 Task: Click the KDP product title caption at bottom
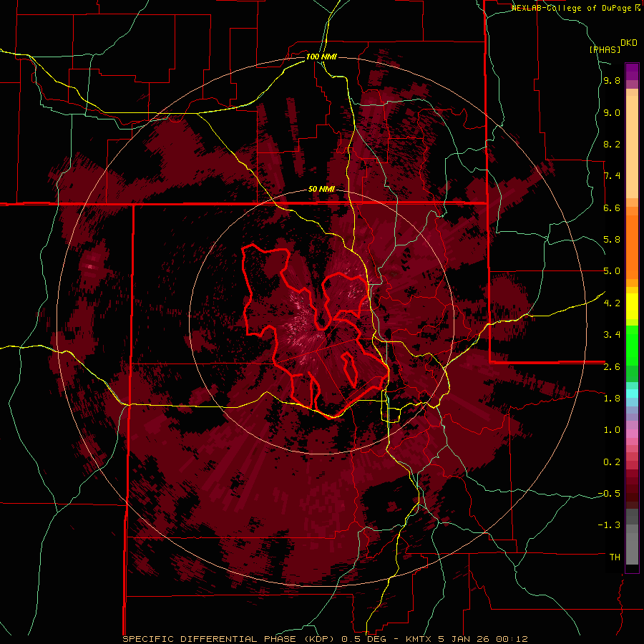[325, 639]
